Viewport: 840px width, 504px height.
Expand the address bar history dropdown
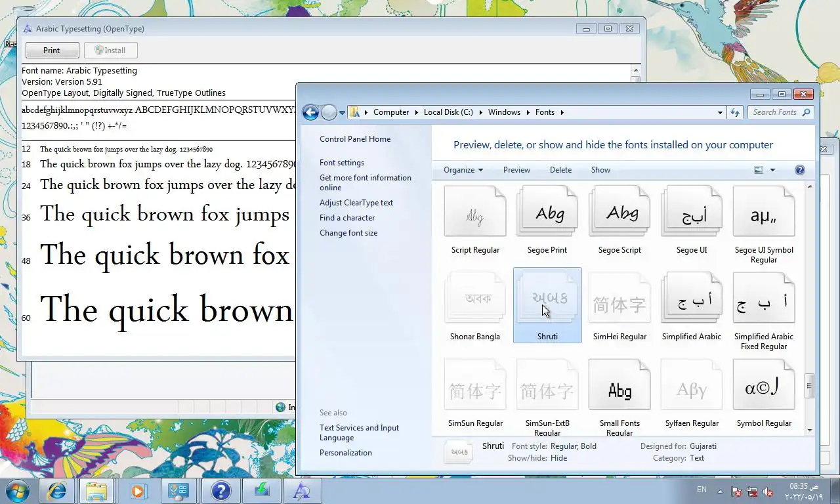click(x=720, y=112)
